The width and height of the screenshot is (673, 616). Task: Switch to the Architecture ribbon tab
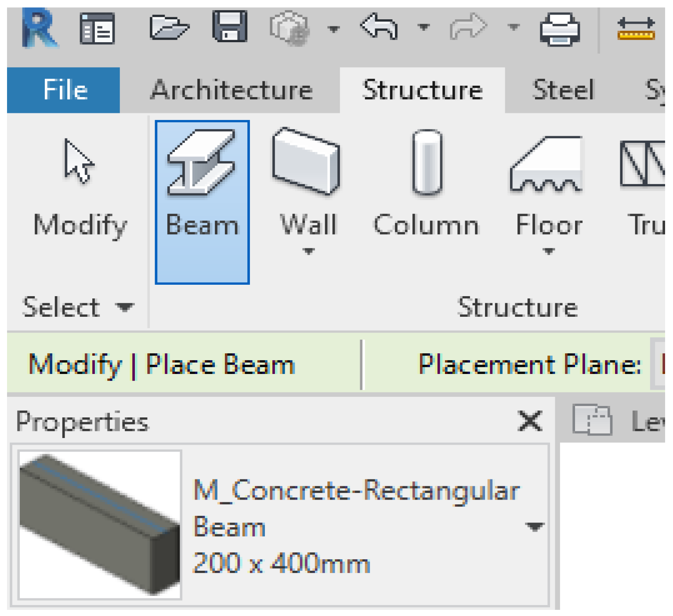pyautogui.click(x=231, y=90)
